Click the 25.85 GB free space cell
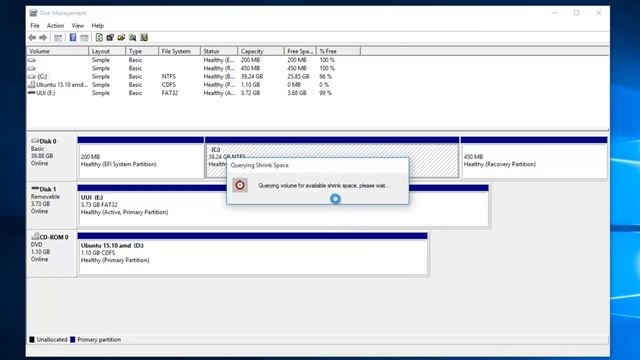 pos(298,76)
